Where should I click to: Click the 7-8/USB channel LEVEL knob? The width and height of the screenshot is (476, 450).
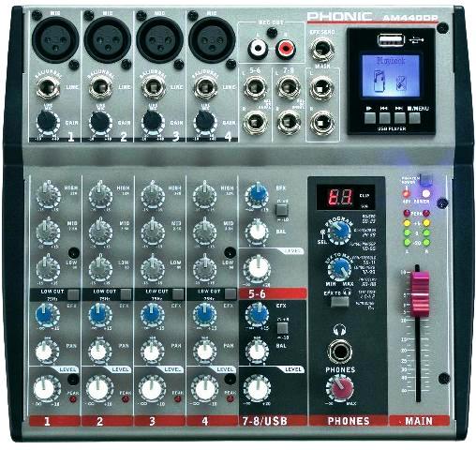point(257,388)
